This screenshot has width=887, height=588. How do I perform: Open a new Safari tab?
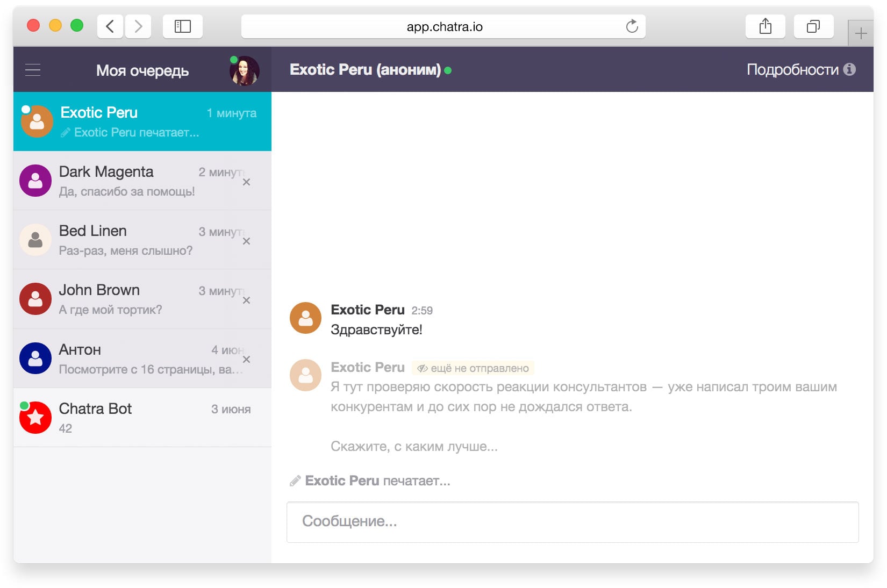point(860,33)
